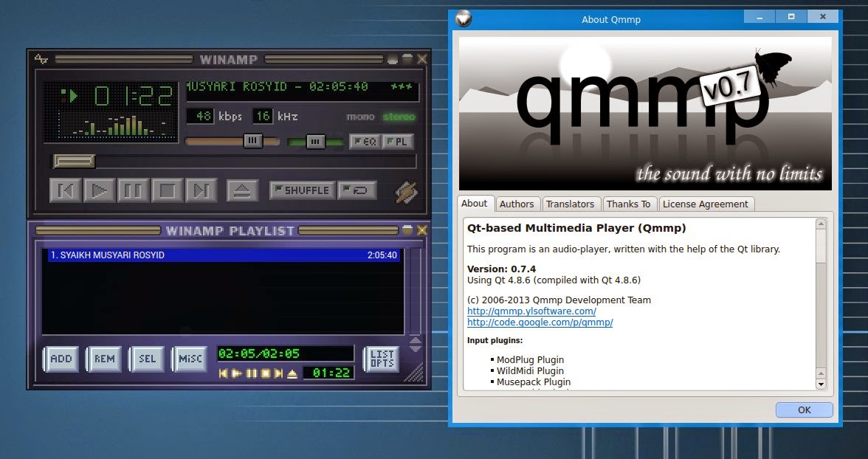The height and width of the screenshot is (459, 868).
Task: Click the 2:05:40 duration in playlist row
Action: (x=382, y=255)
